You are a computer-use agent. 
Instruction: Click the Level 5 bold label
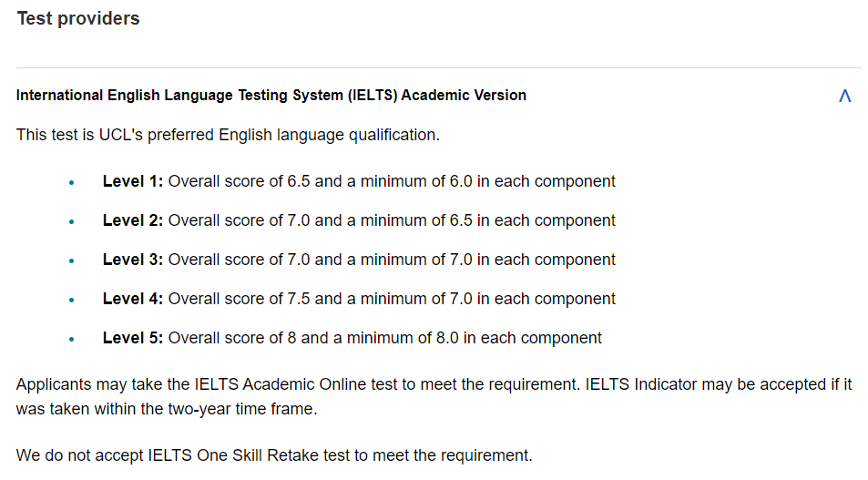coord(133,338)
